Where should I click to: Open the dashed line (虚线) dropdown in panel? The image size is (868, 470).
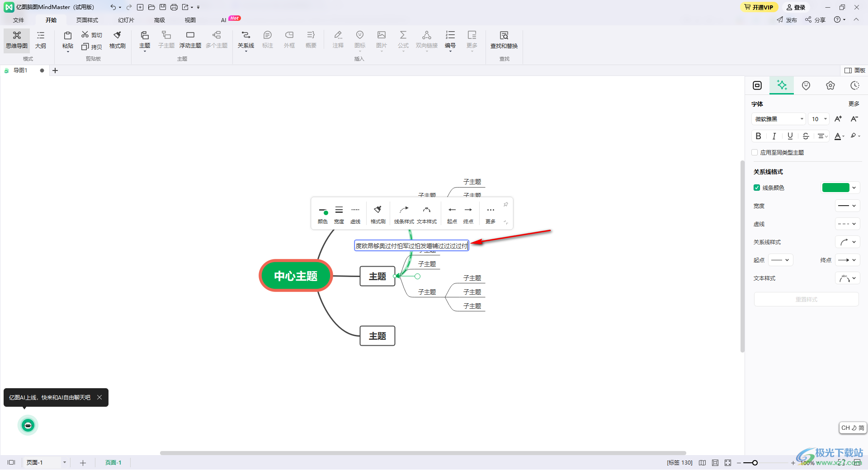(847, 224)
